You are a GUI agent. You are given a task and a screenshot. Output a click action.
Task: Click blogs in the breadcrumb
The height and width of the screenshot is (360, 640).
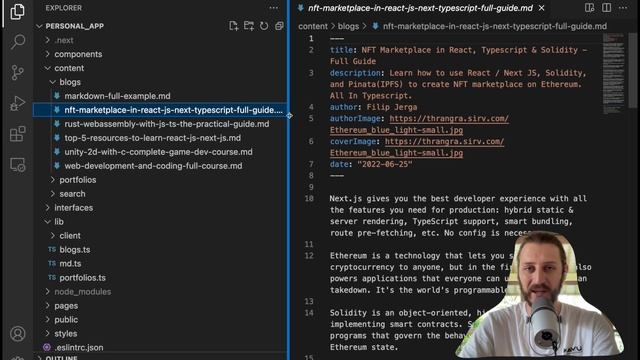[348, 26]
